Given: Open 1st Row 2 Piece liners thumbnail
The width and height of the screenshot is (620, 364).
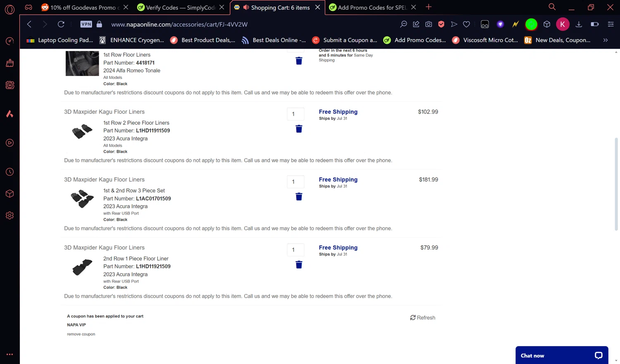Looking at the screenshot, I should pos(82,131).
